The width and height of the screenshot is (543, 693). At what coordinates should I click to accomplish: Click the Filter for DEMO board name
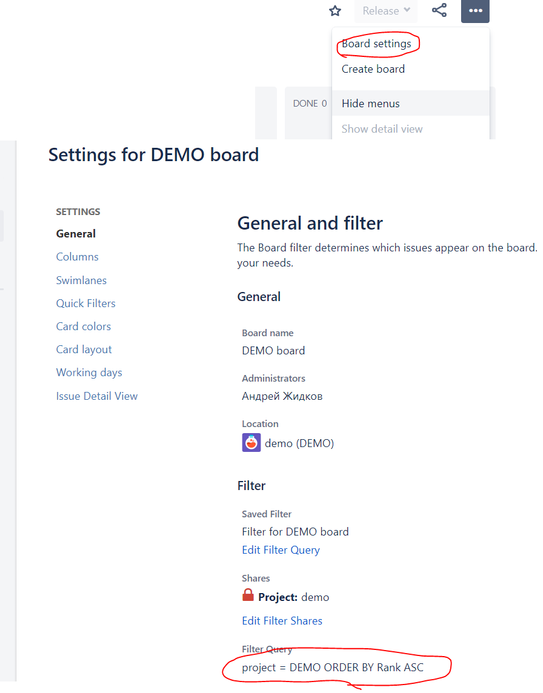click(x=295, y=532)
